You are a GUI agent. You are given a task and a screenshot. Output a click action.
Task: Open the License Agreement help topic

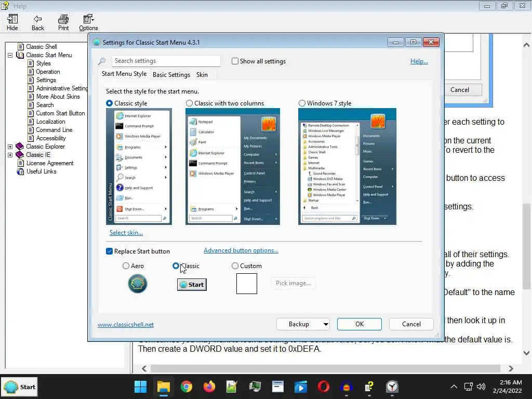tap(50, 163)
